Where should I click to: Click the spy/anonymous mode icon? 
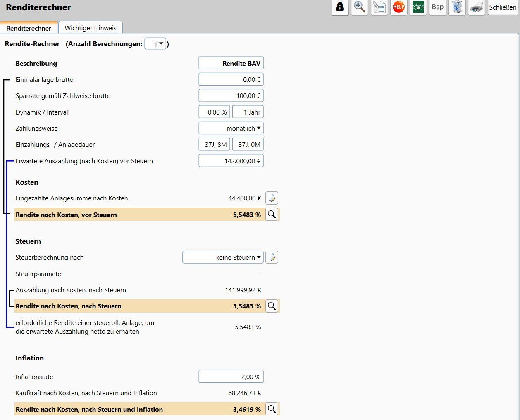340,7
